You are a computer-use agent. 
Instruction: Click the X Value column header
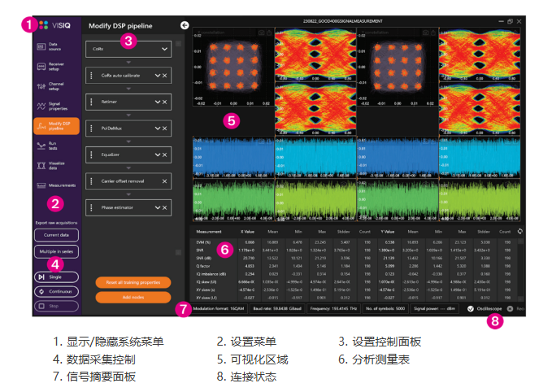pyautogui.click(x=247, y=232)
